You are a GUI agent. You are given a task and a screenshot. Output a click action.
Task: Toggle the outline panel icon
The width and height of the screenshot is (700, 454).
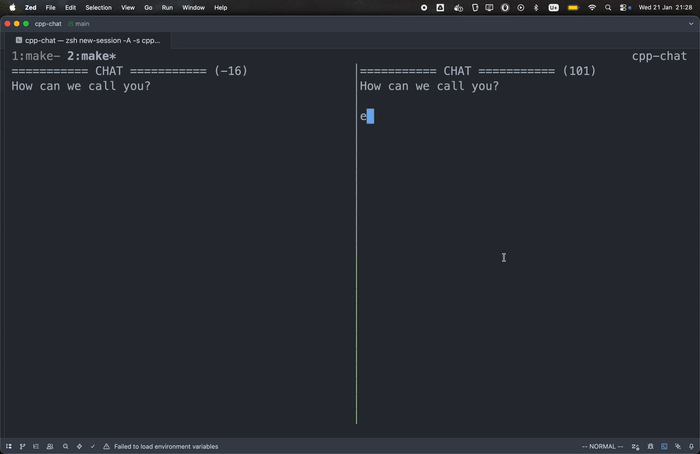[36, 446]
